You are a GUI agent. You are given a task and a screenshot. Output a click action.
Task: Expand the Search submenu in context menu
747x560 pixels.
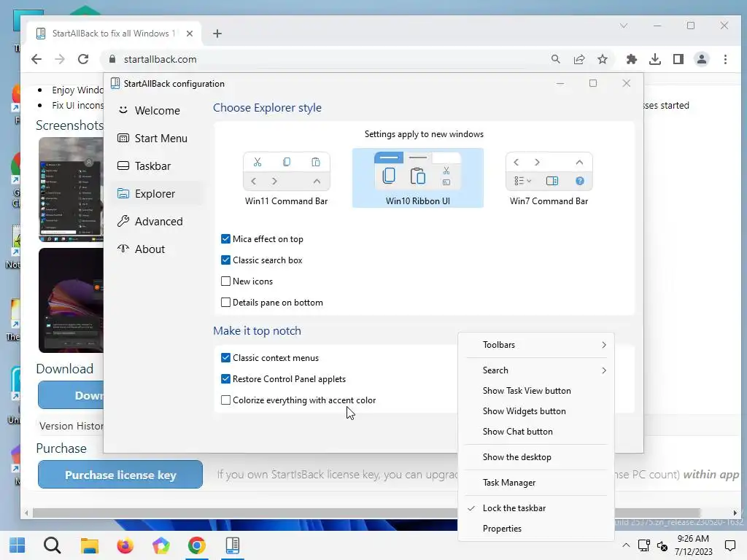[x=536, y=370]
